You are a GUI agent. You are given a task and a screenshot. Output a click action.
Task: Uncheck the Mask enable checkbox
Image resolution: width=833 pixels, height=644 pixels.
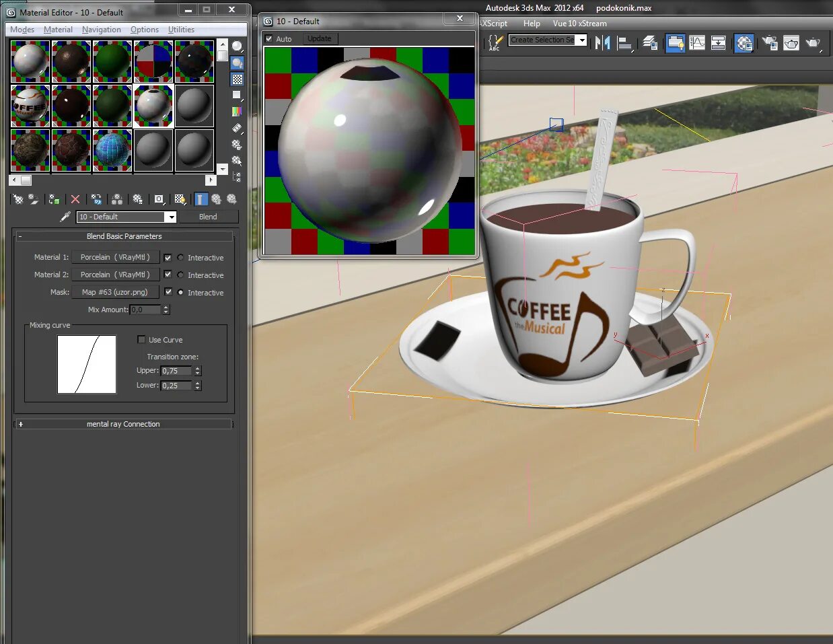168,292
